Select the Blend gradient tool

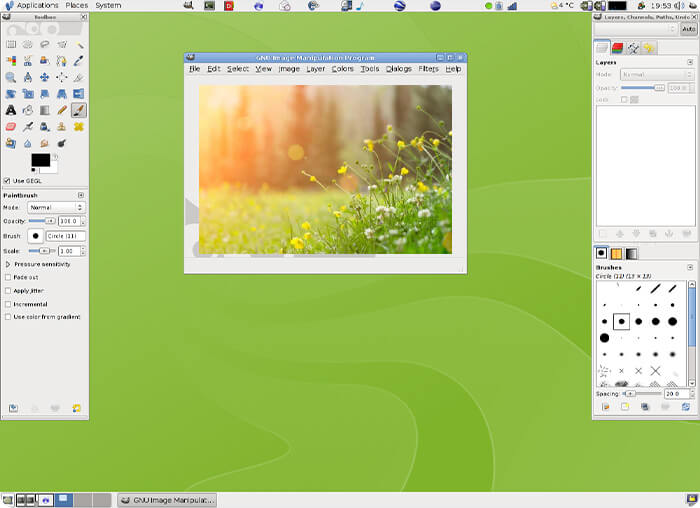[45, 110]
